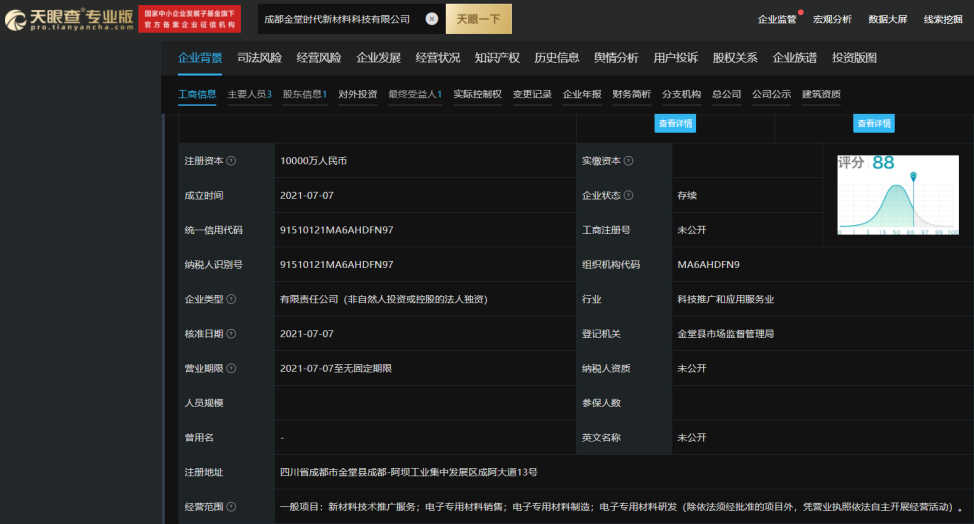The height and width of the screenshot is (524, 974).
Task: Open the 对外投资 sub-tab
Action: (358, 94)
